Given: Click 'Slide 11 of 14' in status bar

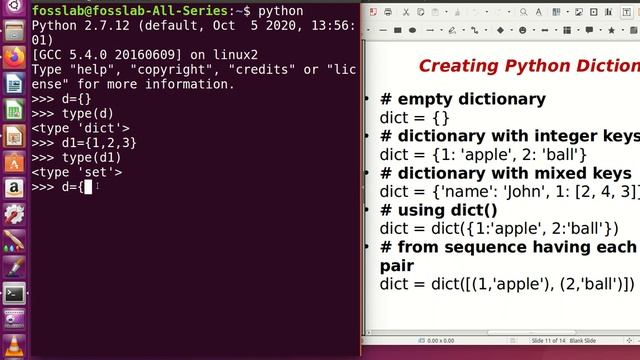Looking at the screenshot, I should [549, 340].
